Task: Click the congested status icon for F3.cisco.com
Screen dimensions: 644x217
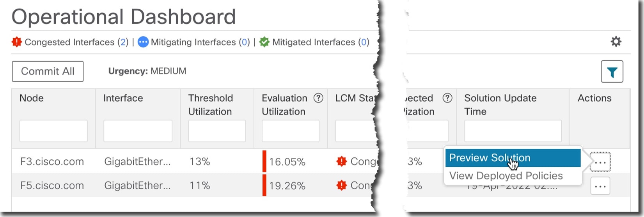Action: coord(342,161)
